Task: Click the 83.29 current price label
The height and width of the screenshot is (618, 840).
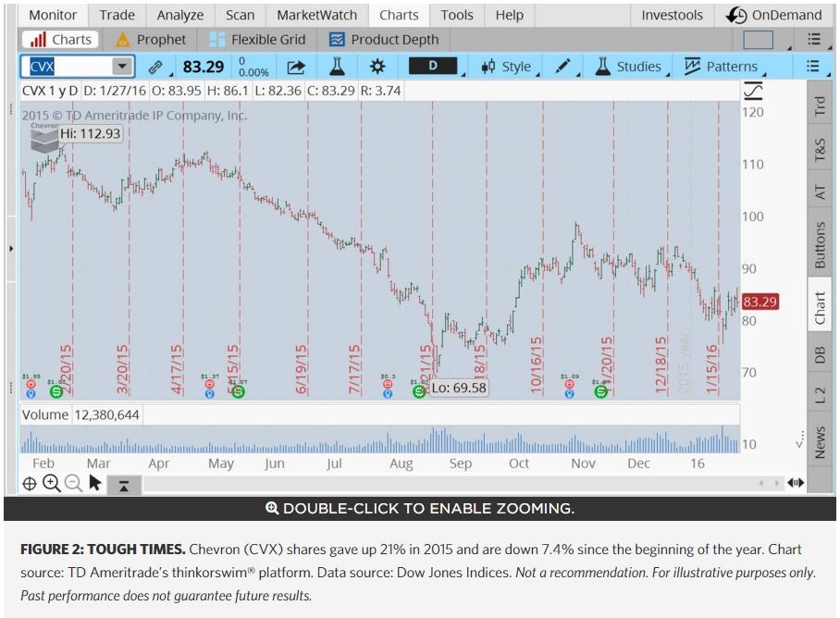Action: 760,302
